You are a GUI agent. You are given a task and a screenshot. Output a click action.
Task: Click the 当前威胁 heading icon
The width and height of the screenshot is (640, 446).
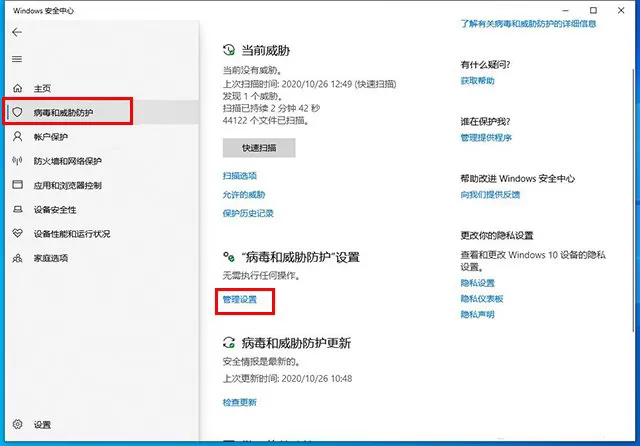229,50
